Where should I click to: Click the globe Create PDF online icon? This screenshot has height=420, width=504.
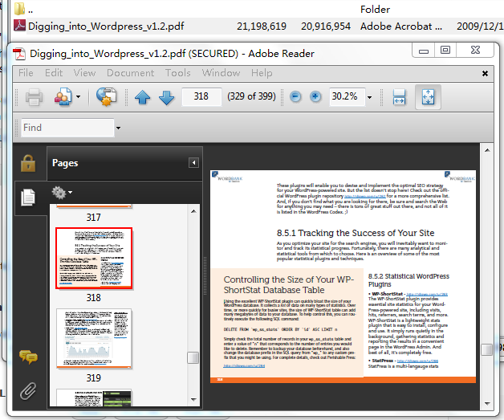coord(107,96)
